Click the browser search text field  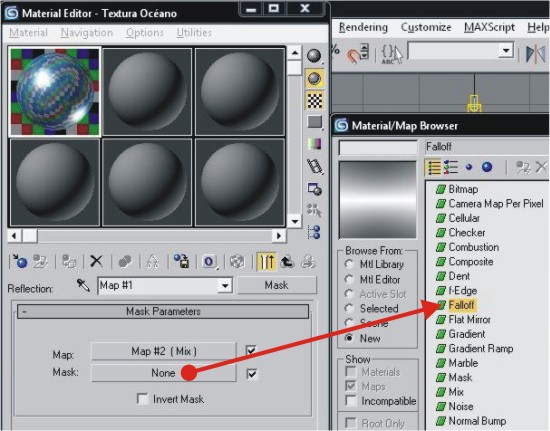click(378, 147)
